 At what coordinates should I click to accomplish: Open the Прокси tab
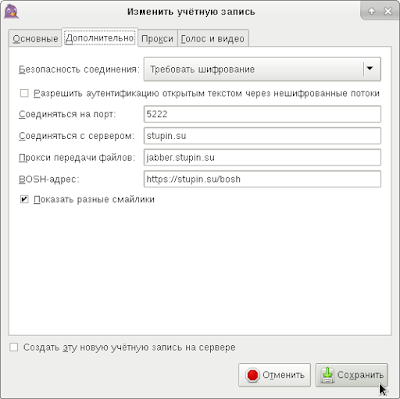(157, 38)
